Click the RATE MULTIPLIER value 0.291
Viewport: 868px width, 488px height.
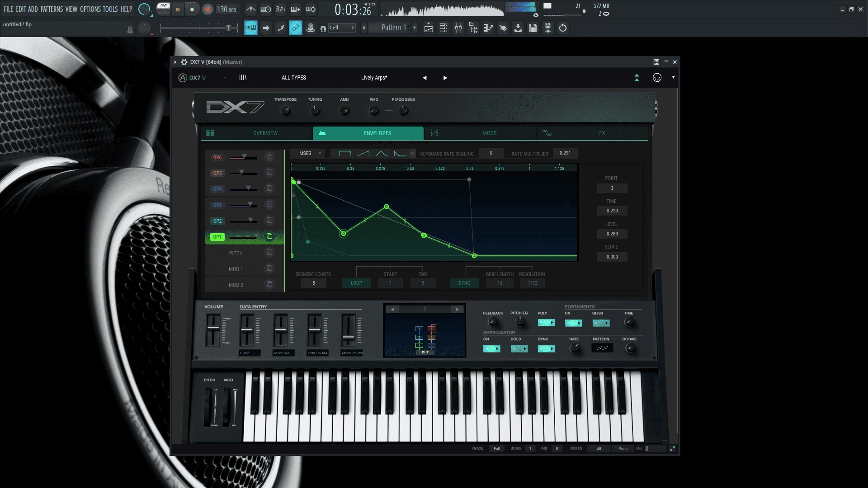pos(565,153)
